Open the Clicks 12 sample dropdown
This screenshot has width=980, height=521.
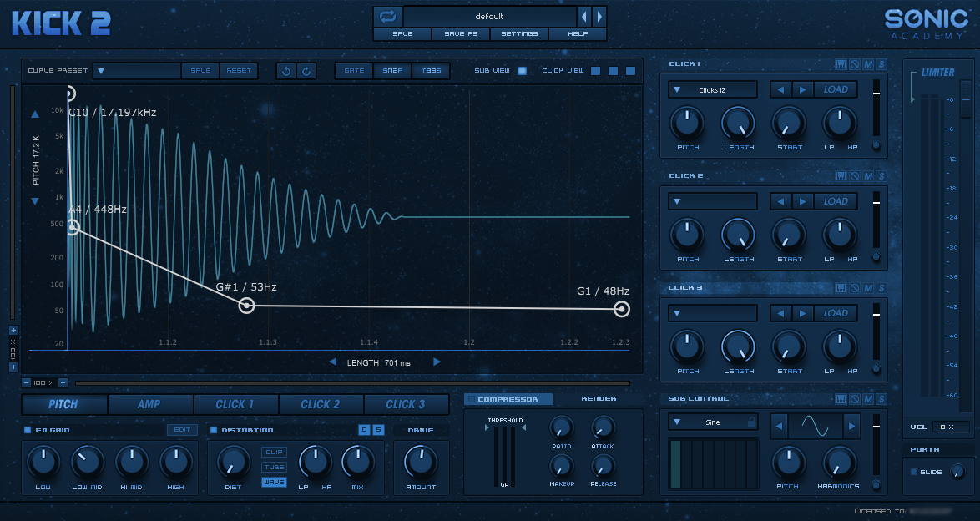713,90
